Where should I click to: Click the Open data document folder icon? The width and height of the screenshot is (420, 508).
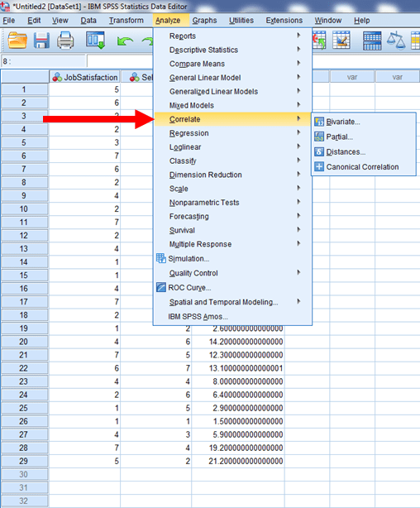[x=17, y=41]
